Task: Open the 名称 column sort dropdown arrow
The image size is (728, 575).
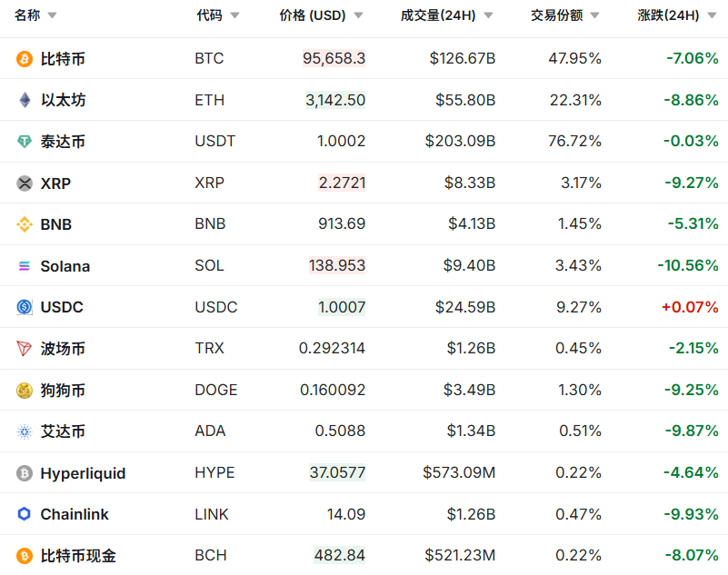Action: 52,15
